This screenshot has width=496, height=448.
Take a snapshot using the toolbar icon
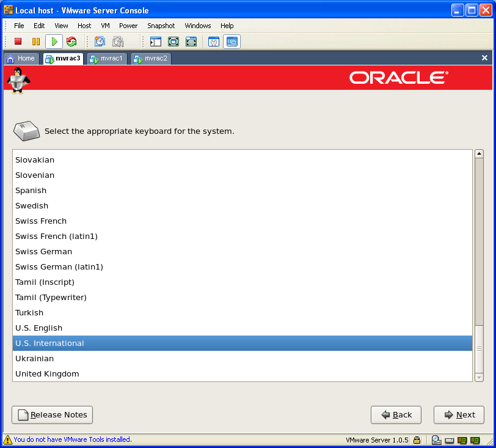click(x=100, y=42)
